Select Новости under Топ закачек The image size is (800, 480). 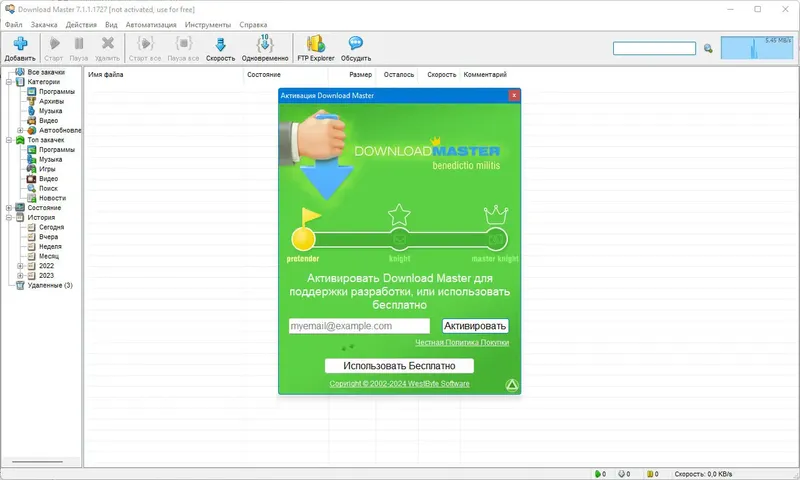click(x=52, y=198)
